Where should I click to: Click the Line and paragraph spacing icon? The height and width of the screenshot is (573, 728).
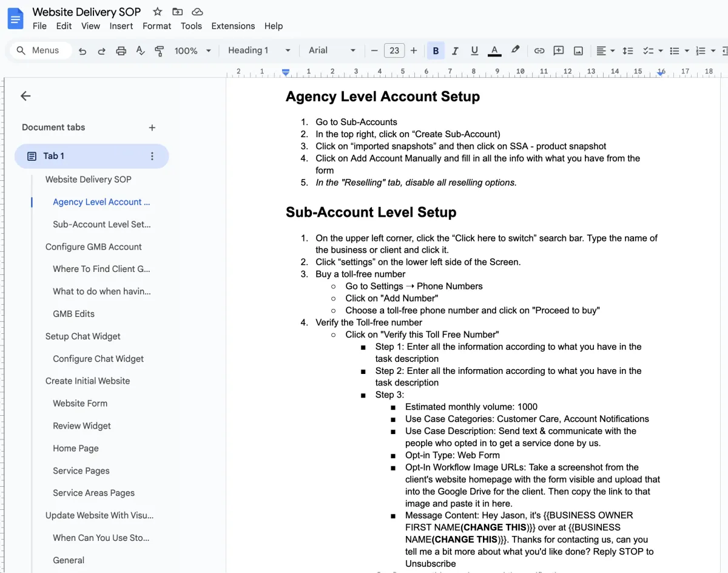click(x=628, y=51)
